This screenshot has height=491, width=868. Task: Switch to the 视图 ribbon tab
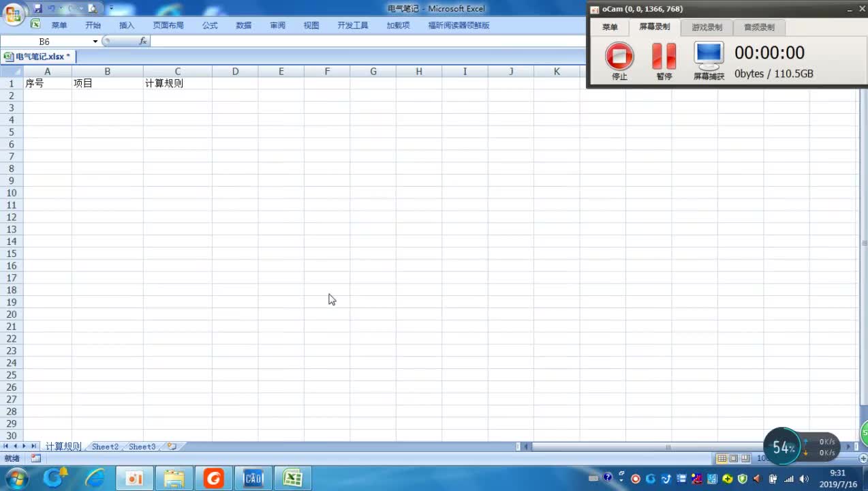pyautogui.click(x=311, y=25)
